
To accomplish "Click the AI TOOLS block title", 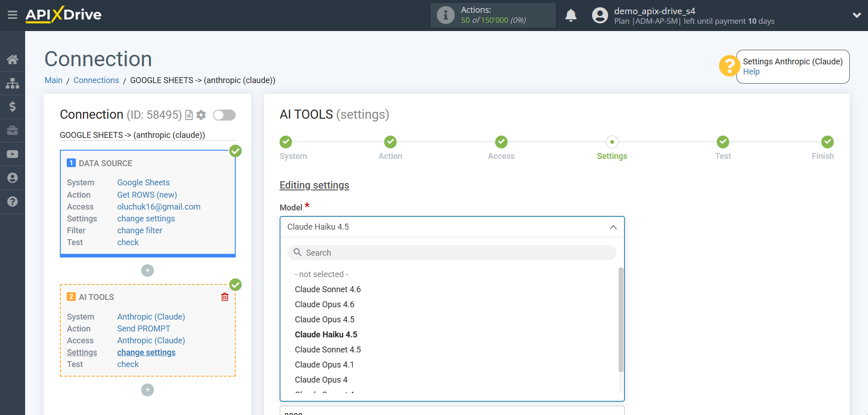I will click(x=96, y=297).
